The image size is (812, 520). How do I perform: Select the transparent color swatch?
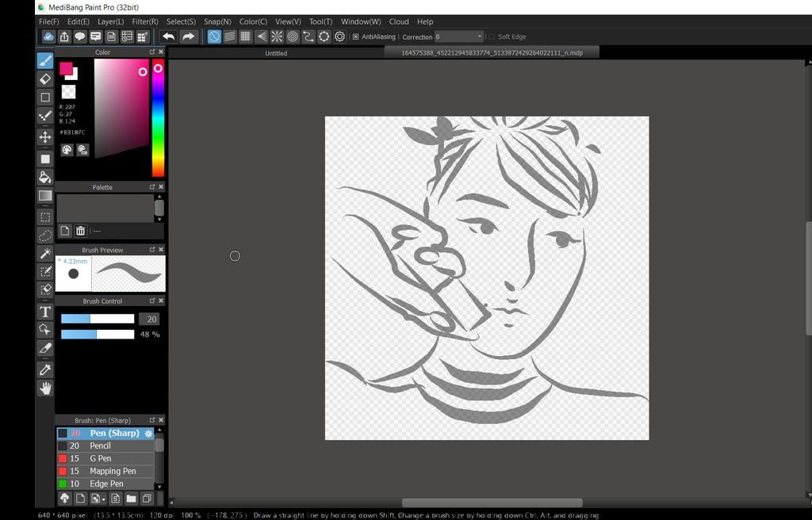point(68,92)
